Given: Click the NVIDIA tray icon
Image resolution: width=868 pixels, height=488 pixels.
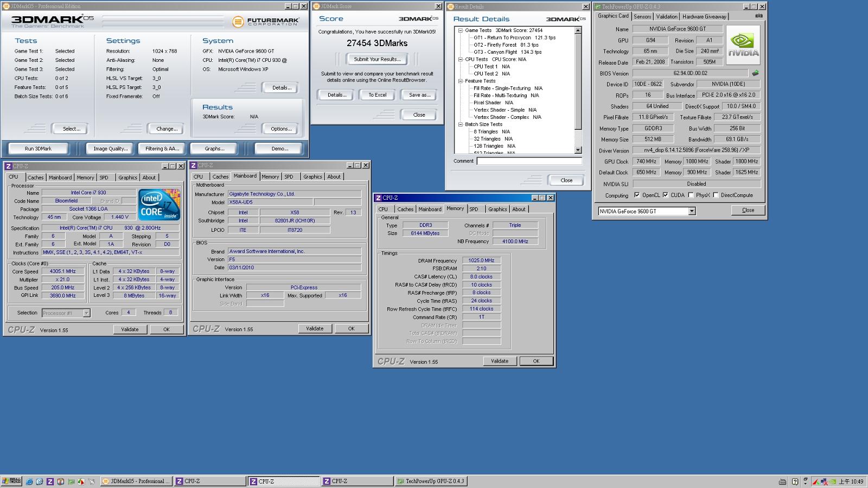Looking at the screenshot, I should [x=832, y=481].
